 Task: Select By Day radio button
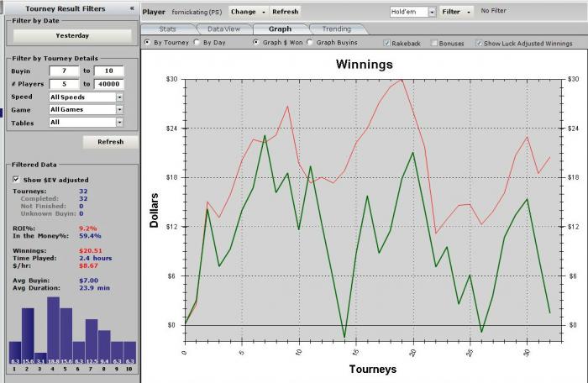coord(197,42)
